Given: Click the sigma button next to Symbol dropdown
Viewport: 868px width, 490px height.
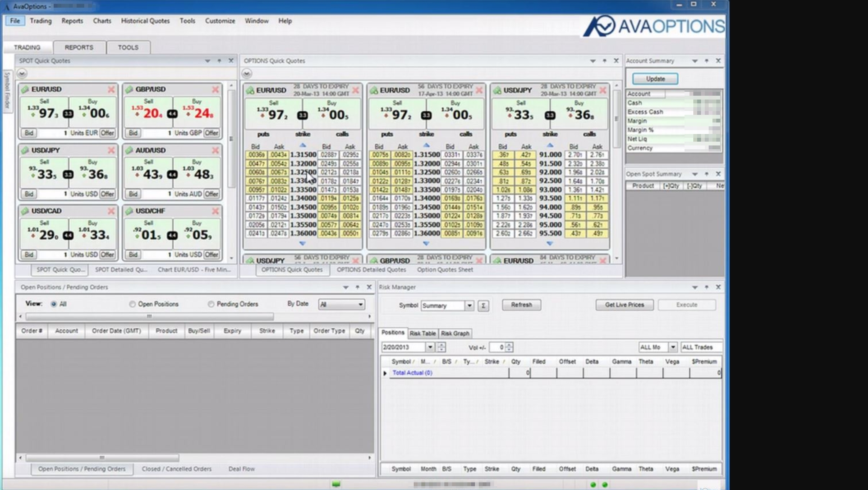Looking at the screenshot, I should point(483,305).
